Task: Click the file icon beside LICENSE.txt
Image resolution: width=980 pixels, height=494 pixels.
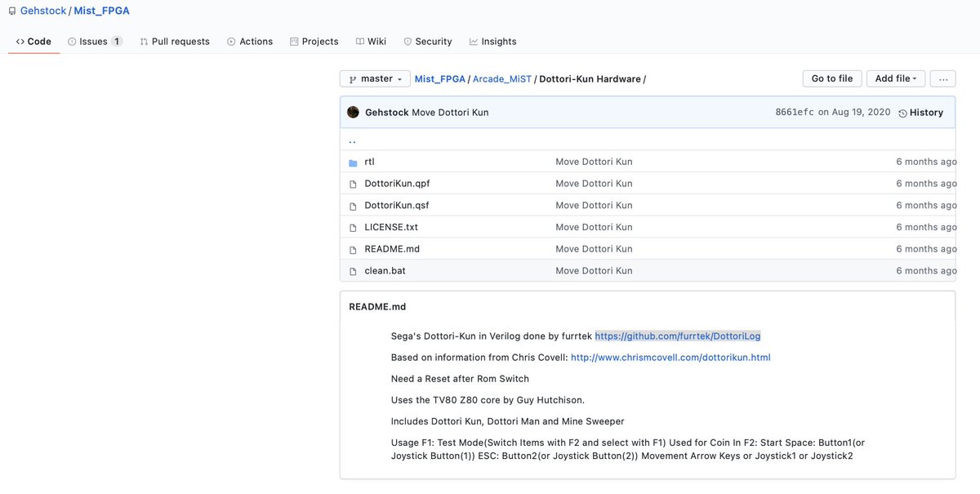Action: point(353,228)
